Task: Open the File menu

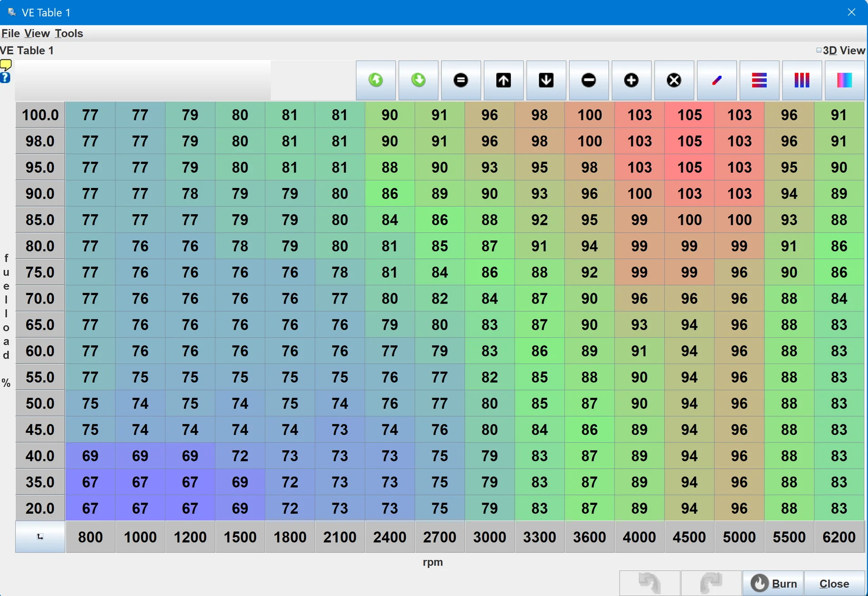Action: (x=10, y=33)
